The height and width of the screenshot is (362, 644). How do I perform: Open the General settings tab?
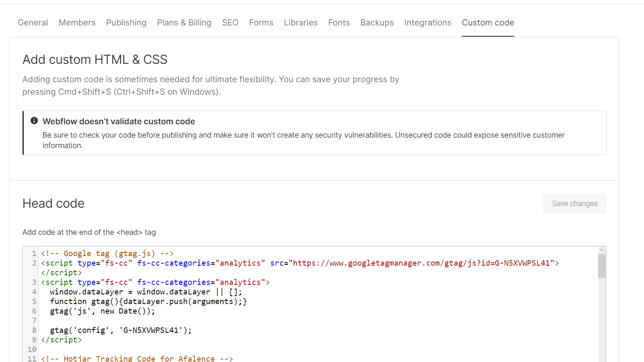click(x=33, y=23)
